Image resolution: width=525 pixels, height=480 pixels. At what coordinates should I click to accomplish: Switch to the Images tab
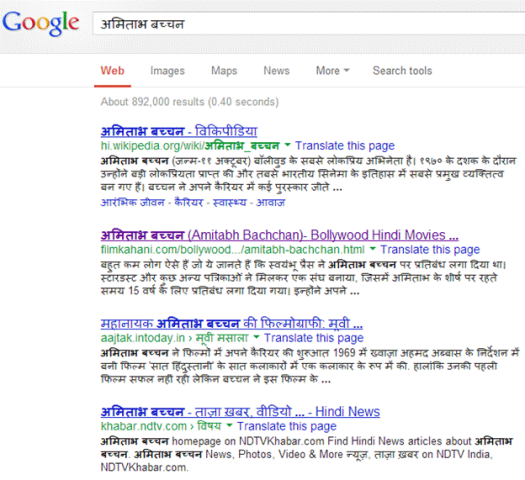pyautogui.click(x=167, y=71)
